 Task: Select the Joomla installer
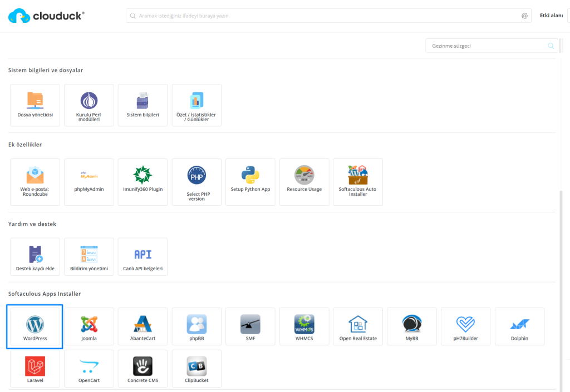(x=89, y=326)
